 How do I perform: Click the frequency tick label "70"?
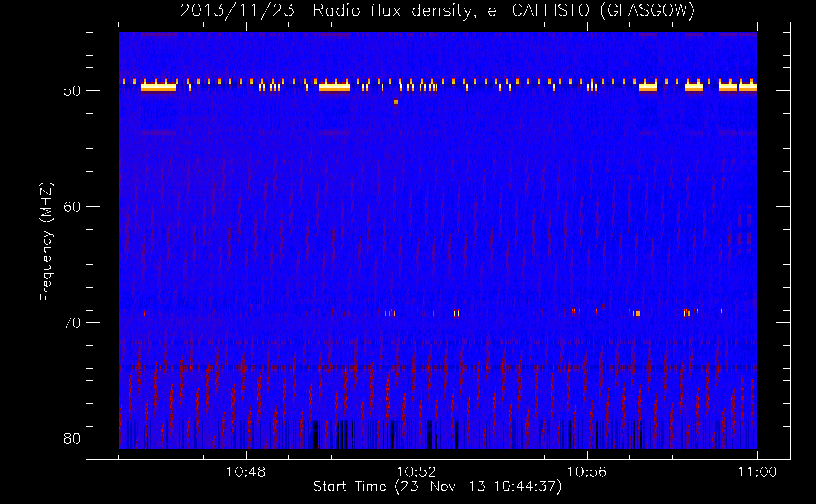[73, 323]
